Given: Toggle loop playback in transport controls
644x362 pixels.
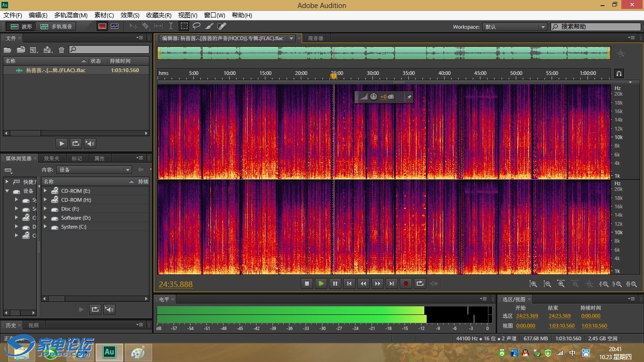Looking at the screenshot, I should [420, 283].
